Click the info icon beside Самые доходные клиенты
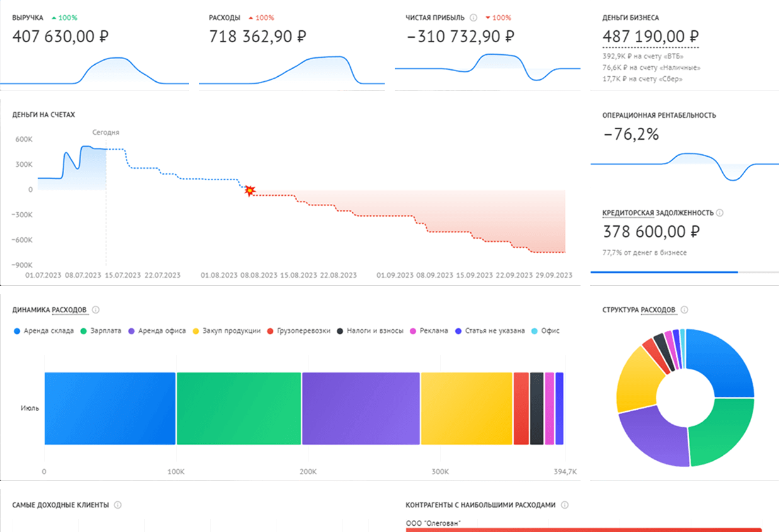This screenshot has width=782, height=532. point(118,505)
